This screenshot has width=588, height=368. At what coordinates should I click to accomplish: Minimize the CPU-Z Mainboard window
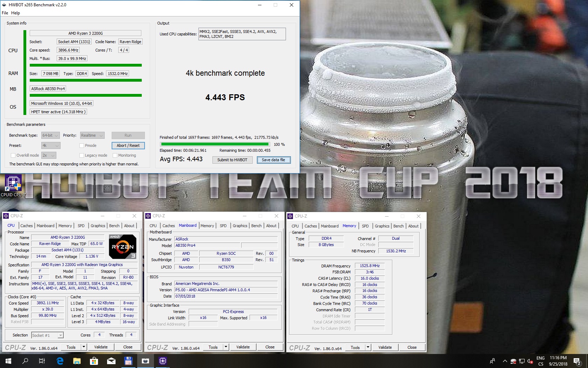point(245,216)
